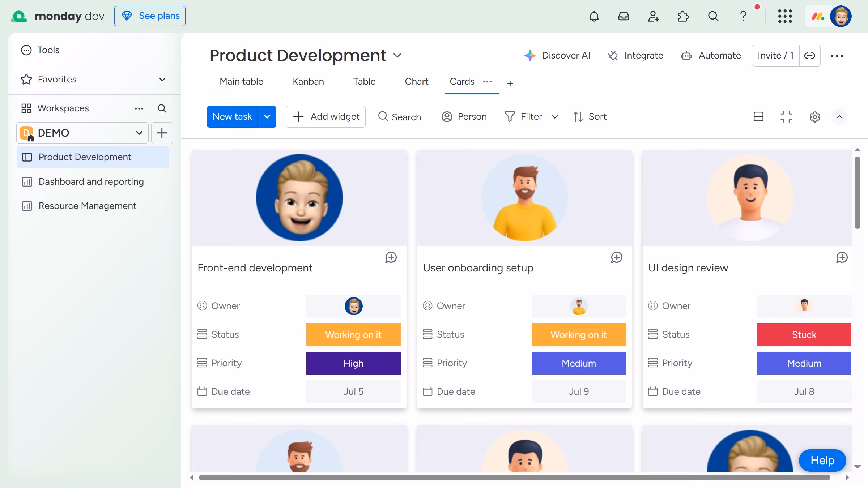Open the board options three-dot menu
Screen dimensions: 868x488
(x=837, y=56)
